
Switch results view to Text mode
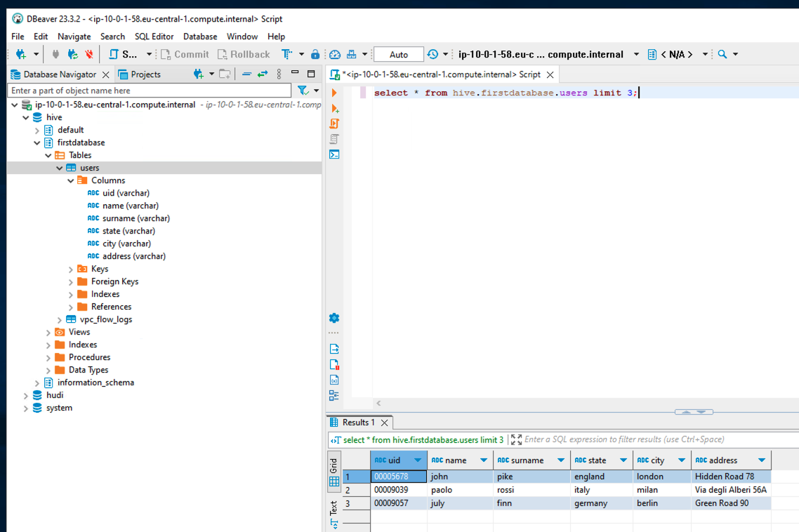coord(334,510)
